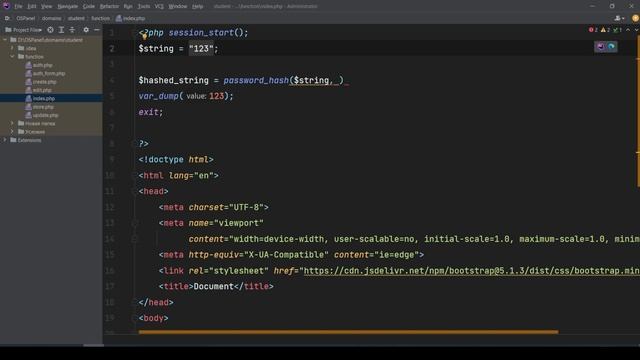Select update.php in project tree

tap(45, 115)
